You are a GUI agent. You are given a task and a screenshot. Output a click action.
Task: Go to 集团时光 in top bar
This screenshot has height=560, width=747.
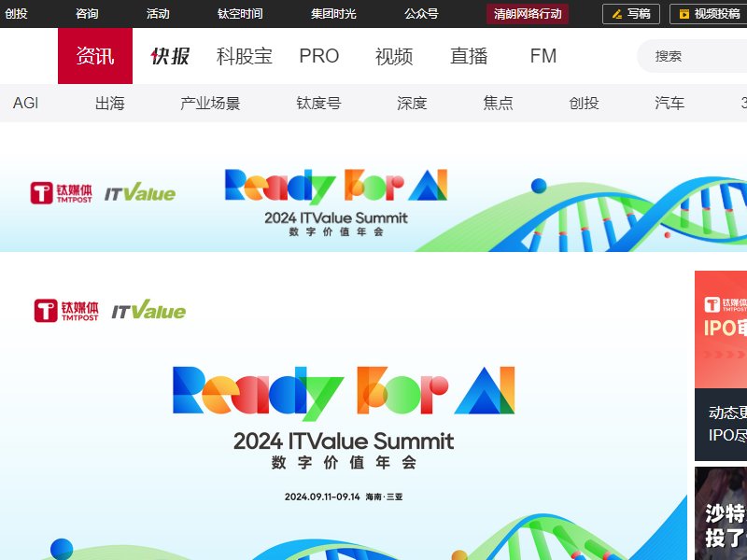pyautogui.click(x=333, y=14)
